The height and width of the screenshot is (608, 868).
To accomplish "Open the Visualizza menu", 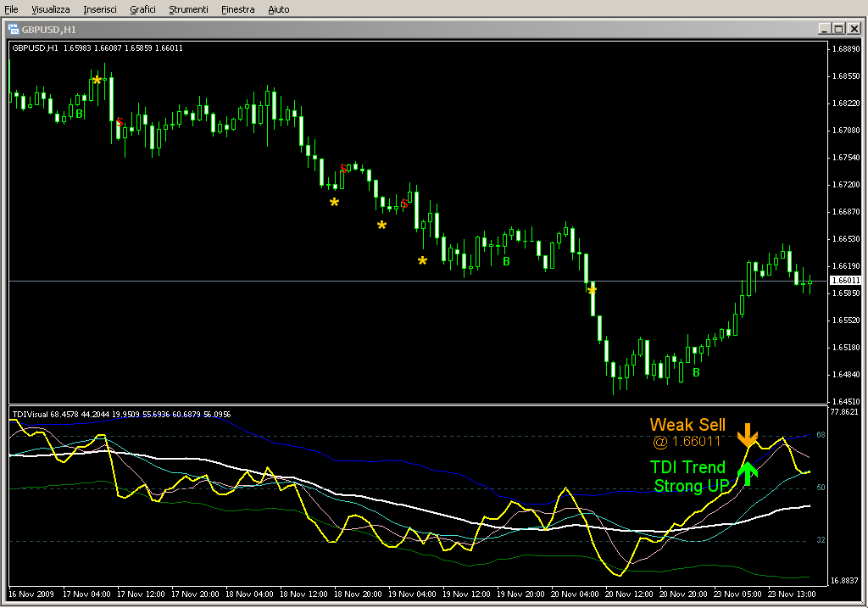I will (x=50, y=9).
